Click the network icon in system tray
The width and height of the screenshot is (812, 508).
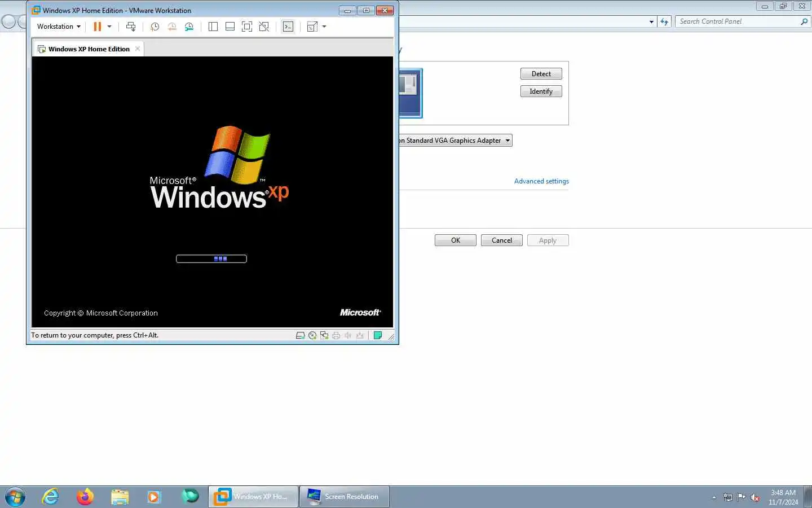[728, 497]
